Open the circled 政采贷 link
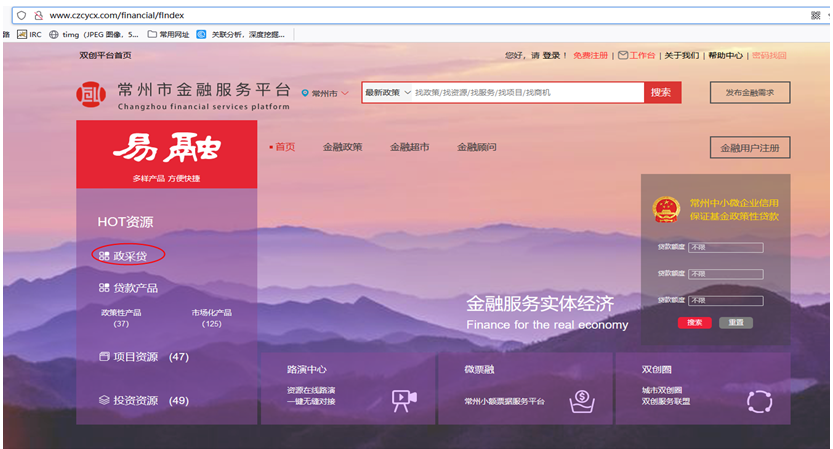Screen dimensions: 833x449 129,256
